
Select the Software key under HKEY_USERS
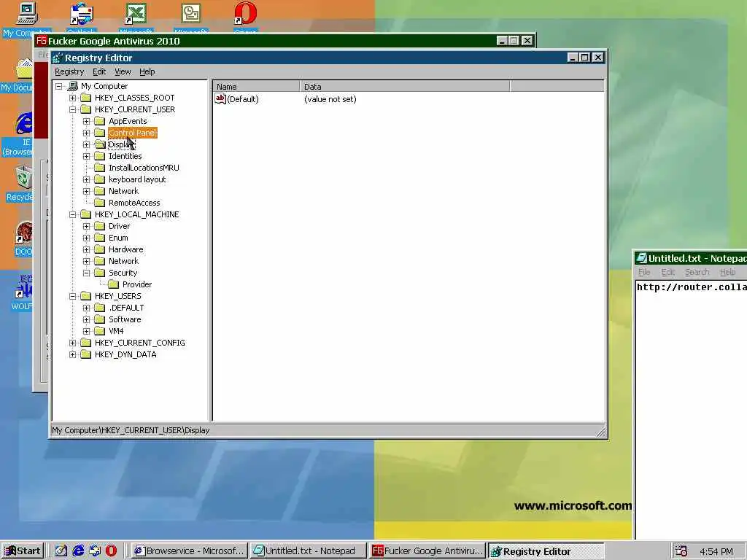[x=125, y=319]
